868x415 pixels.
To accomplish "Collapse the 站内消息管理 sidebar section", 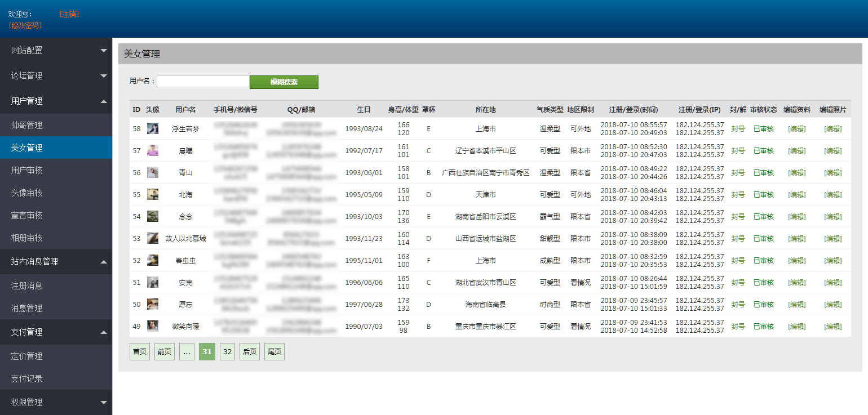I will [x=56, y=261].
